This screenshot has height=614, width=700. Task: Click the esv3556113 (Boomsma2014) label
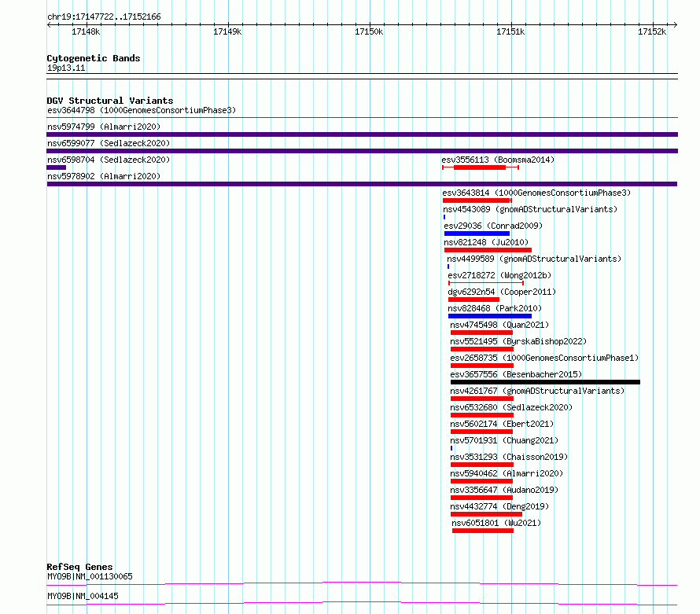click(498, 160)
